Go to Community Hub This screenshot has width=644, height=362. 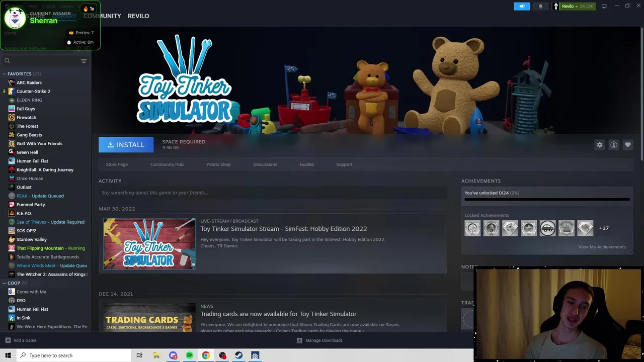tap(167, 164)
